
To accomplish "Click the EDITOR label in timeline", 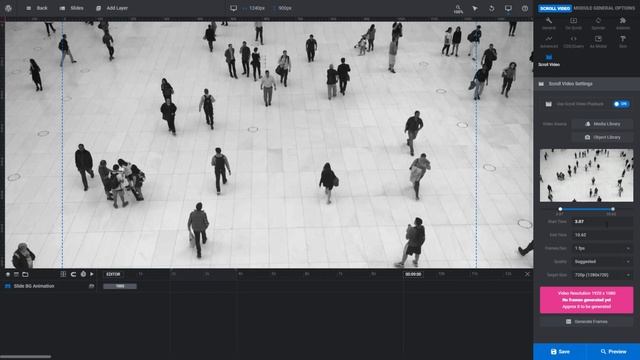I will tap(113, 274).
